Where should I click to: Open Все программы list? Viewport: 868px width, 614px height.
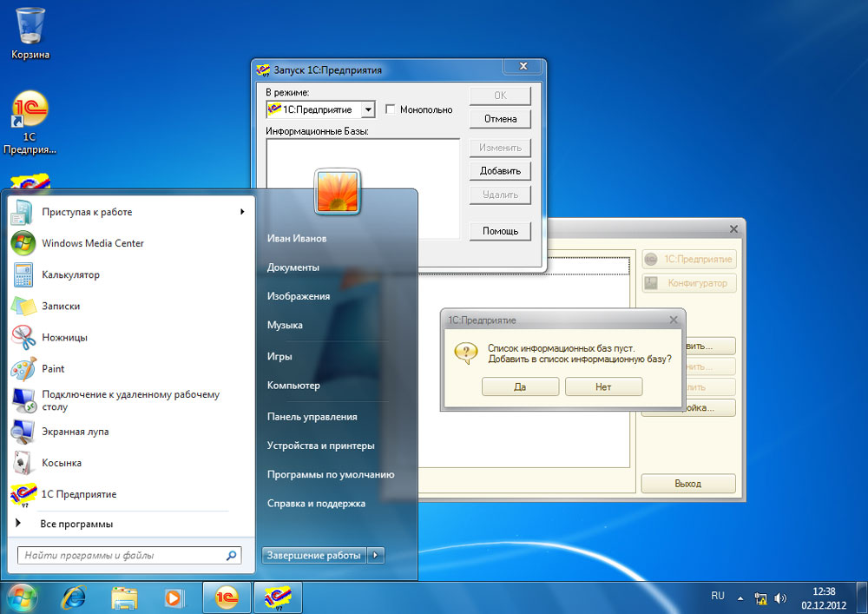76,524
